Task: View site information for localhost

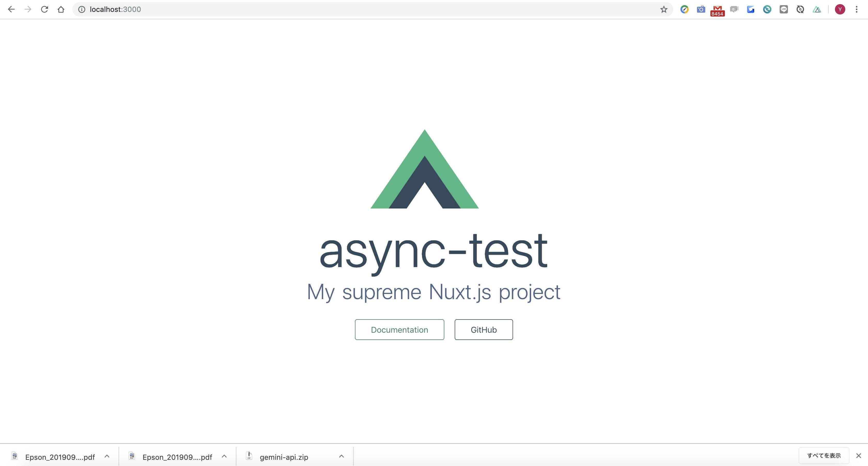Action: pos(82,10)
